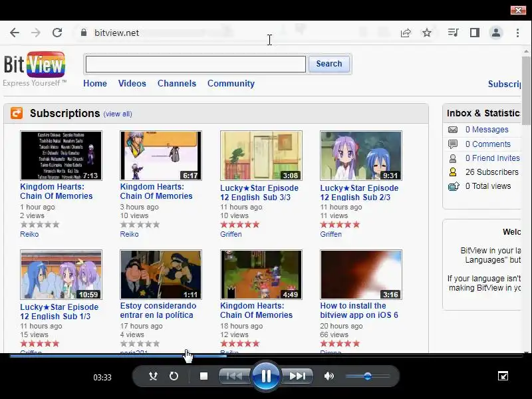Open the Griffen channel under the 9:31 video
The width and height of the screenshot is (532, 399).
[x=331, y=234]
